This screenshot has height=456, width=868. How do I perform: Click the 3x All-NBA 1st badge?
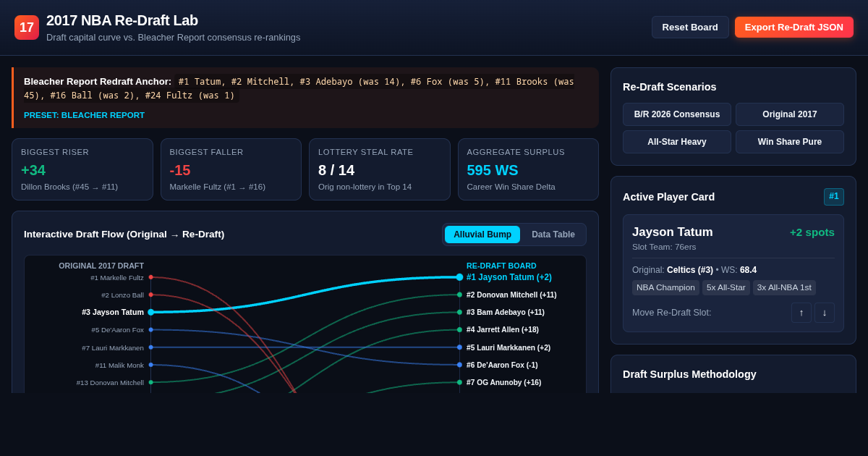tap(784, 287)
